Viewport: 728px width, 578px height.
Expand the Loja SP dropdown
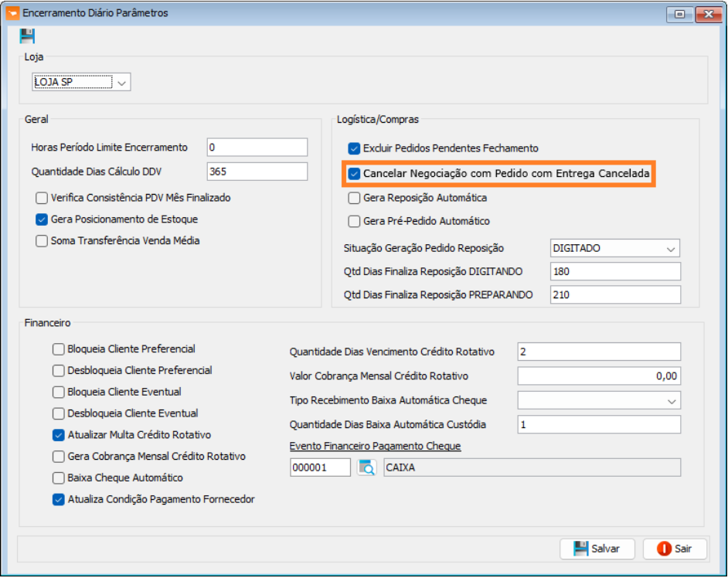point(123,82)
